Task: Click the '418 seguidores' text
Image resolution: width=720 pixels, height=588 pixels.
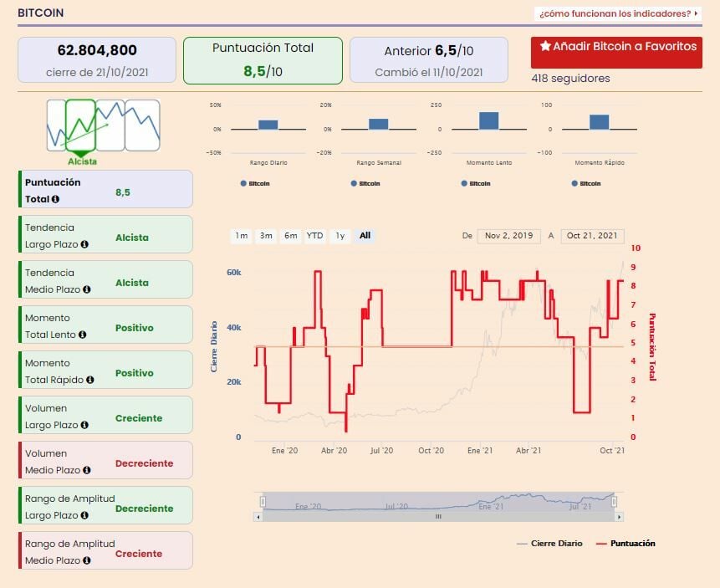Action: [571, 79]
